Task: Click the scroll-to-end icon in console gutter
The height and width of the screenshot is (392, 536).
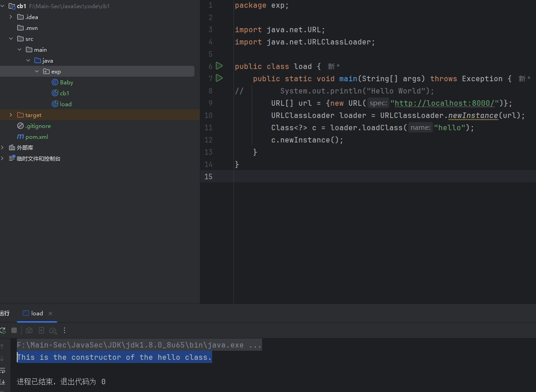Action: tap(2, 382)
